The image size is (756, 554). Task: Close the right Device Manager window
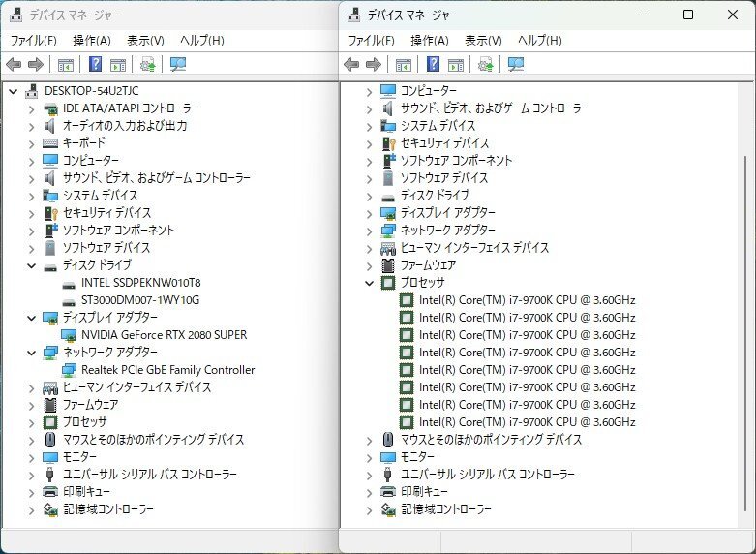[733, 15]
